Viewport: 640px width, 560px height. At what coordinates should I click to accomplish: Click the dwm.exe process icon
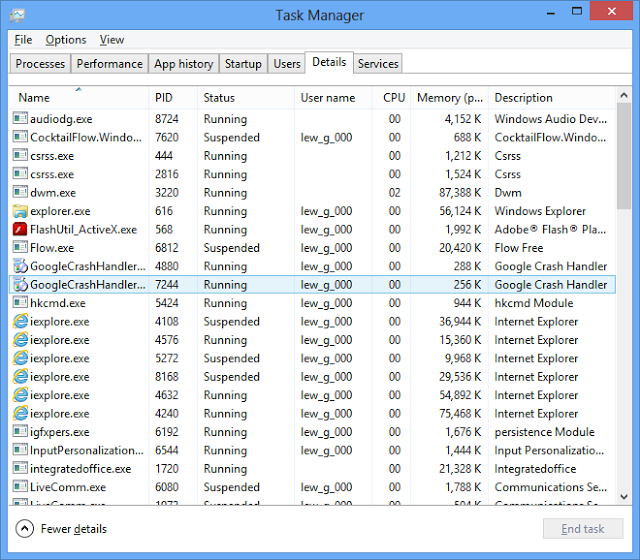coord(20,192)
